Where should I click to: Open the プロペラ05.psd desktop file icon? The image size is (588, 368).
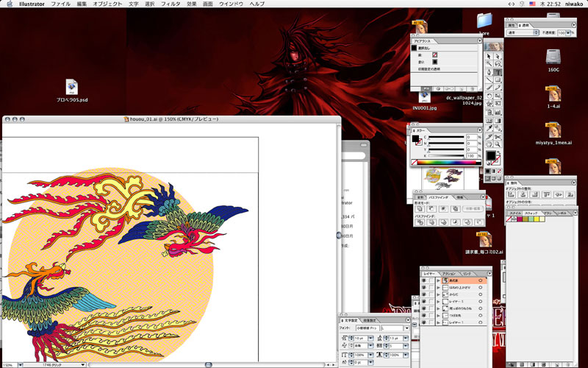pos(71,87)
